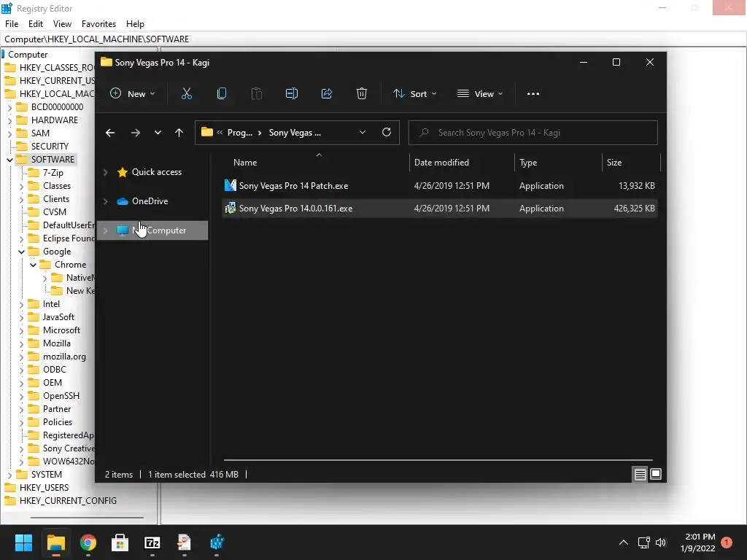Open the See more ellipsis menu
The width and height of the screenshot is (747, 560).
pos(533,94)
